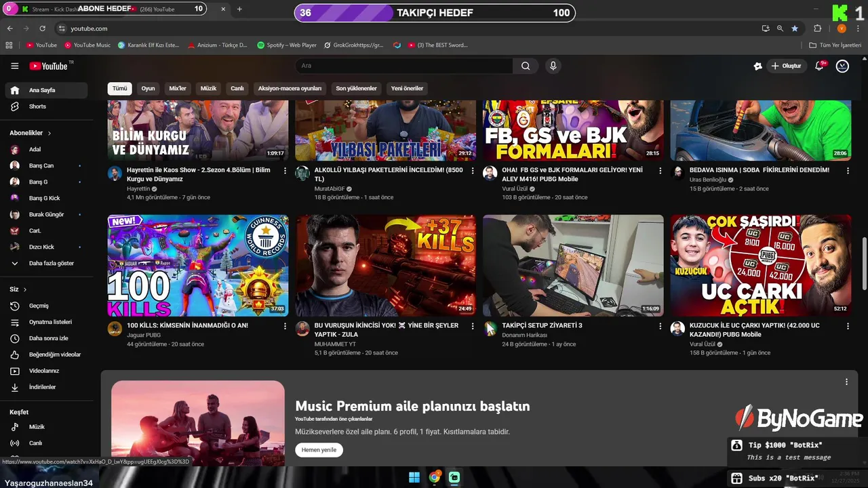
Task: Open Videolarınız in sidebar
Action: pos(46,371)
